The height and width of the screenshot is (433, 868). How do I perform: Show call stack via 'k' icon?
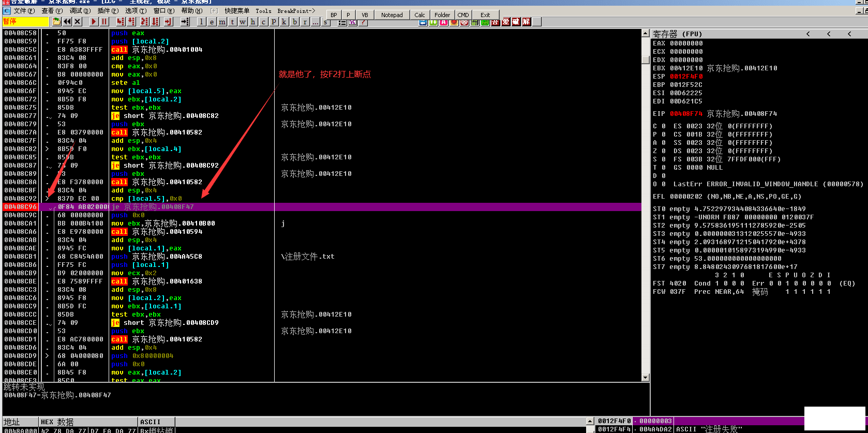coord(284,22)
